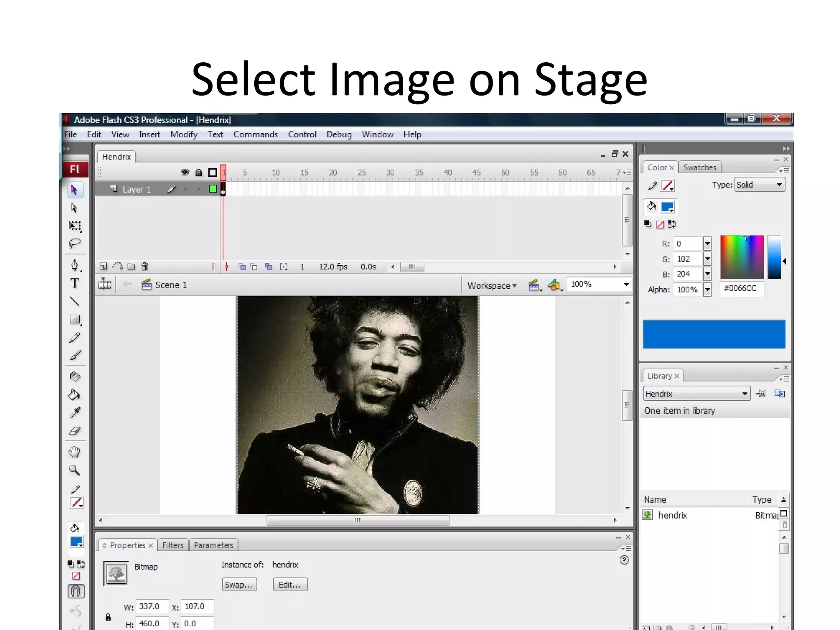Toggle Layer 1 green outline square
The image size is (840, 630).
pyautogui.click(x=213, y=189)
